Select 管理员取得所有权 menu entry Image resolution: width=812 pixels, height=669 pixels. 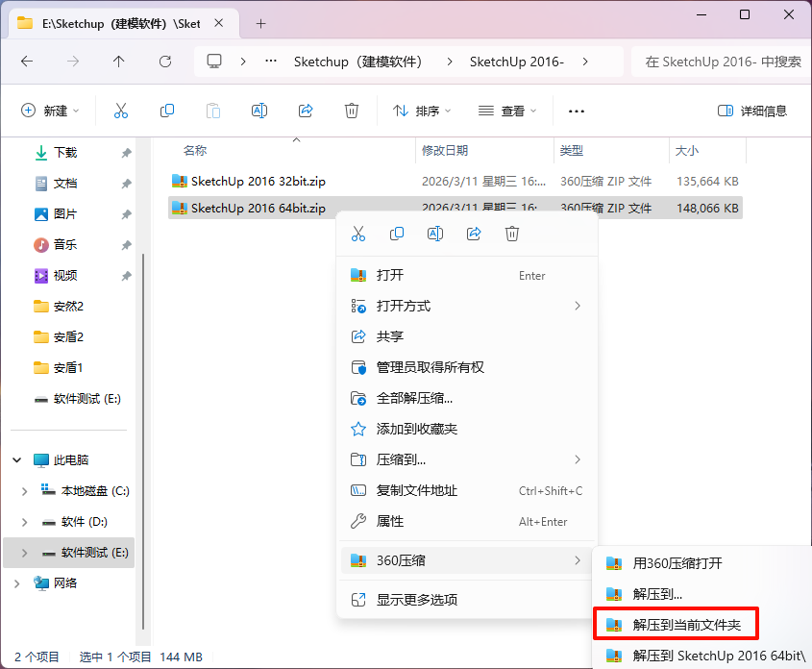point(467,367)
